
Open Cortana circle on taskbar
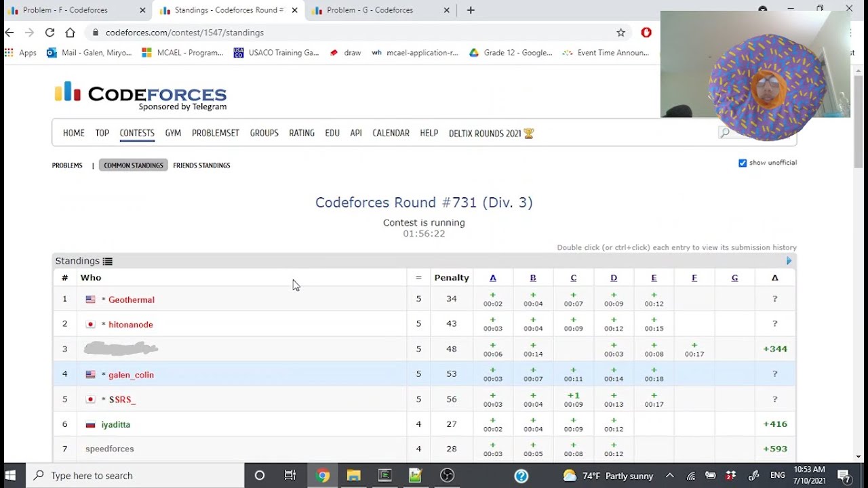point(259,475)
